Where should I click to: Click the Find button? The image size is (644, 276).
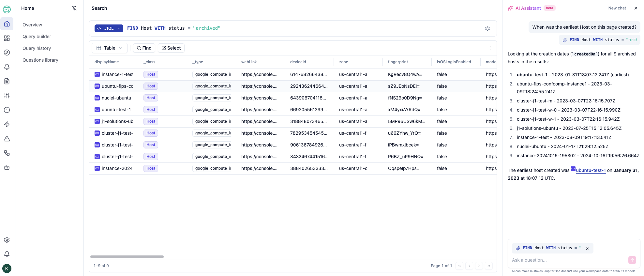point(144,48)
